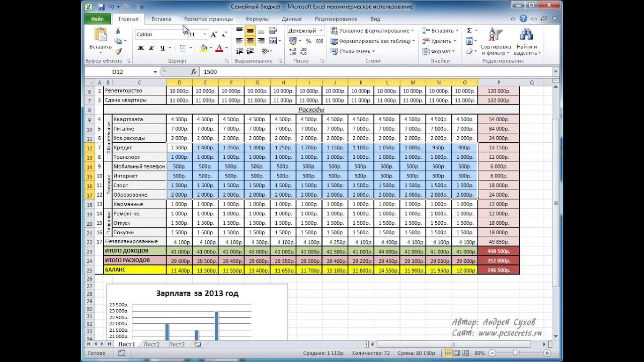
Task: Open Условное форматирование dropdown
Action: pos(372,31)
